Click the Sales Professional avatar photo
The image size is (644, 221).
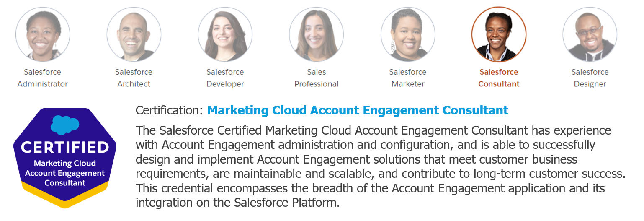[x=317, y=34]
